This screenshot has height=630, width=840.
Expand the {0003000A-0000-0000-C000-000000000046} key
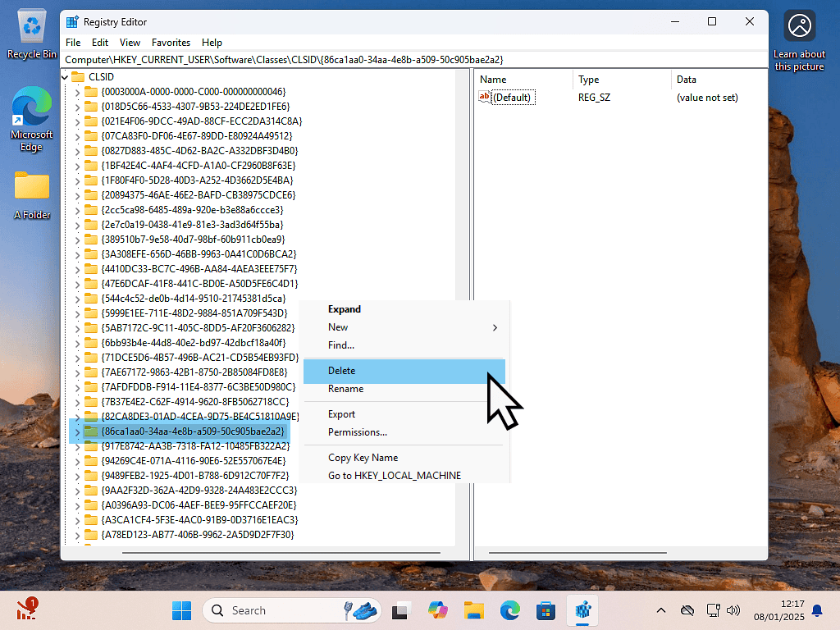(78, 92)
